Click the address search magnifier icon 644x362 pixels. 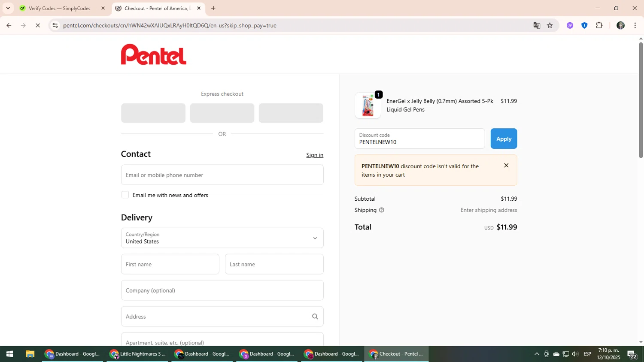click(315, 317)
